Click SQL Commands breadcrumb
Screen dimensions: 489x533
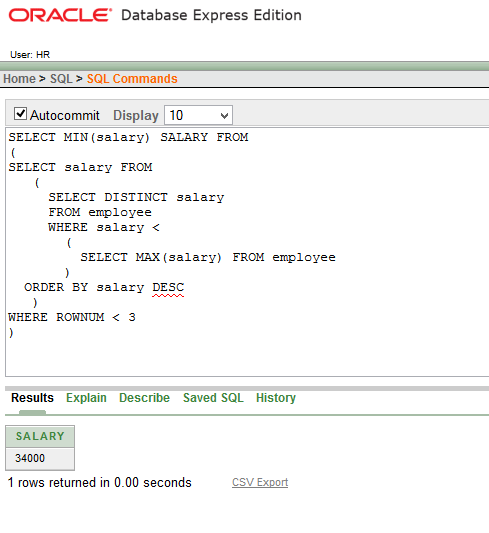pyautogui.click(x=132, y=79)
